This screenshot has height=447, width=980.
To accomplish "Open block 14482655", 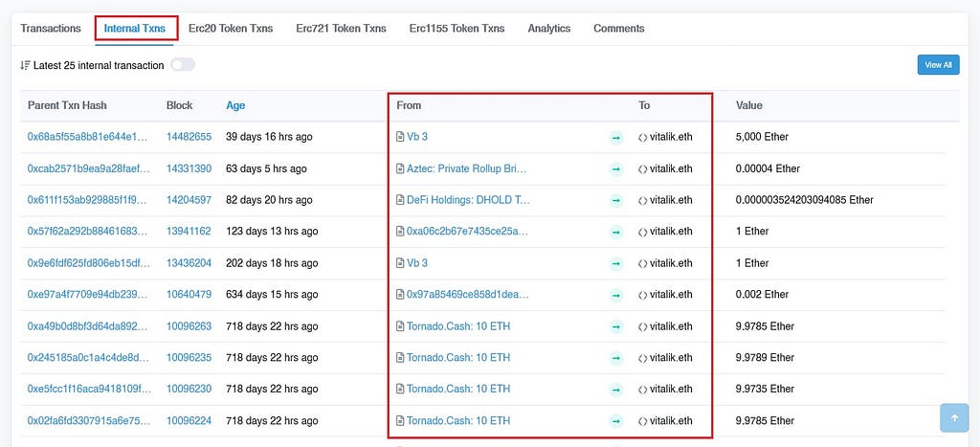I will tap(189, 137).
